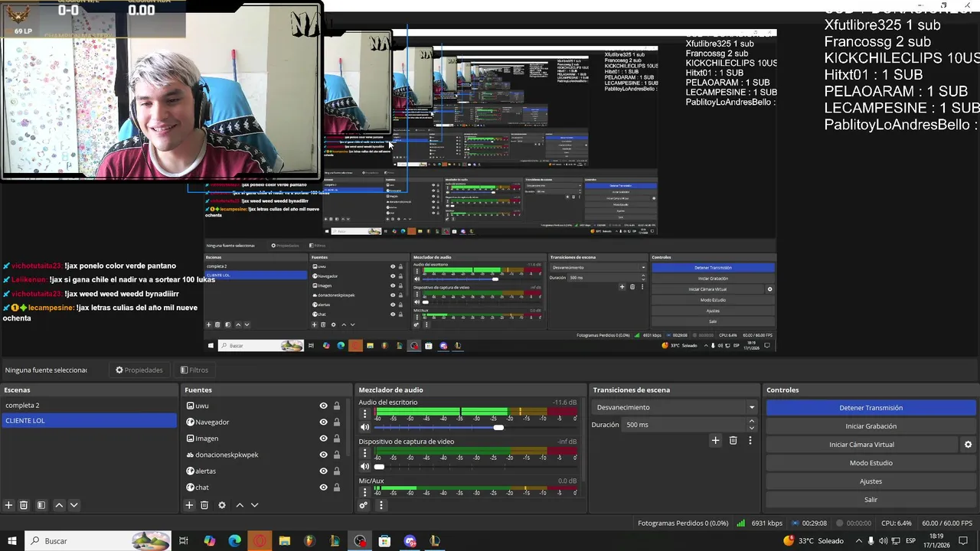Move scene down in Escenas panel
The image size is (980, 551).
click(73, 505)
